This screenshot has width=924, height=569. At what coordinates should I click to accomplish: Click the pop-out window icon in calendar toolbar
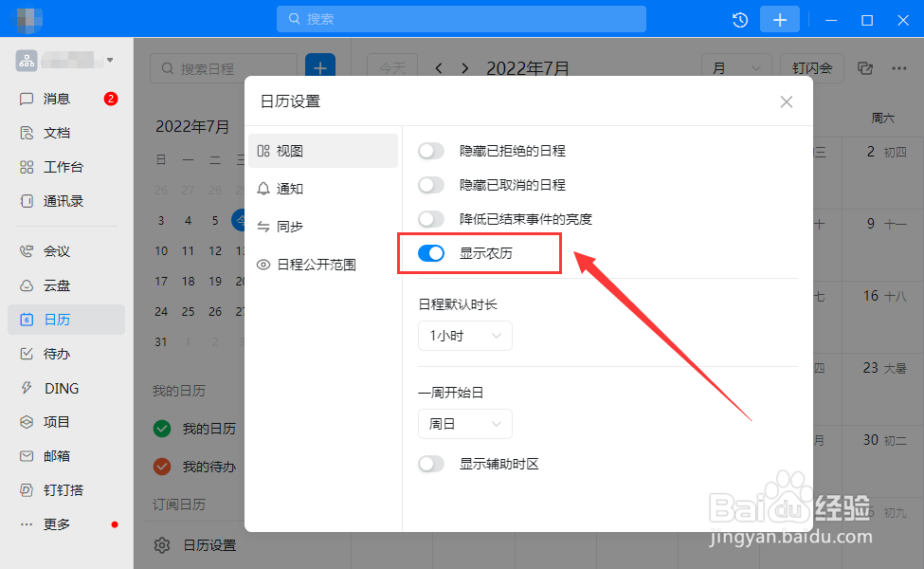[865, 68]
